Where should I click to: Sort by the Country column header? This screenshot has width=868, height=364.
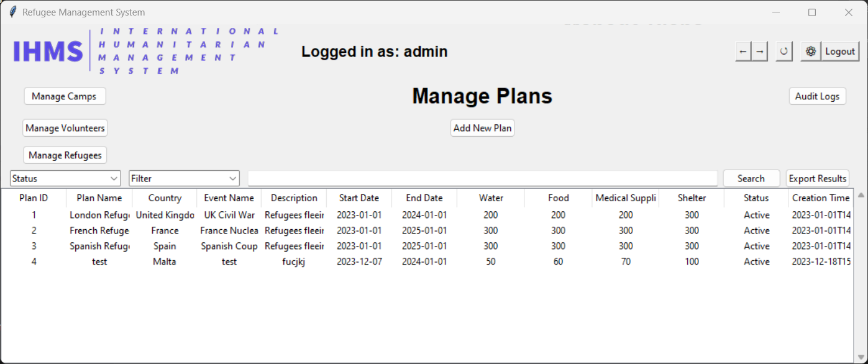coord(165,198)
